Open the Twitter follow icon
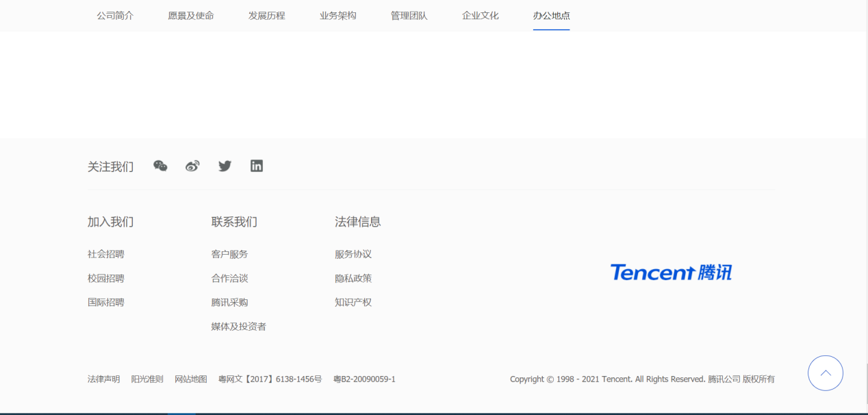The width and height of the screenshot is (868, 415). click(x=225, y=166)
